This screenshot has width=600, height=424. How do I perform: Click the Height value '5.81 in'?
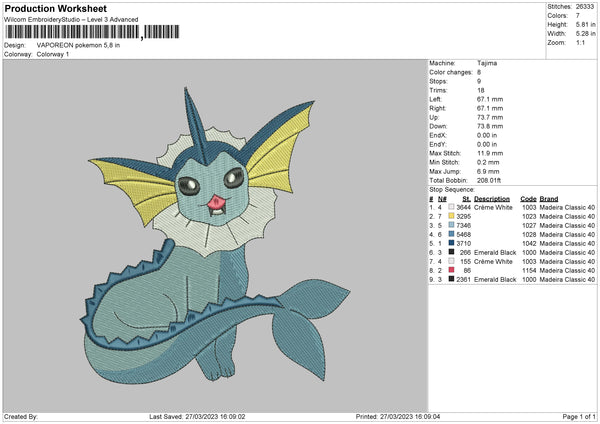click(585, 24)
